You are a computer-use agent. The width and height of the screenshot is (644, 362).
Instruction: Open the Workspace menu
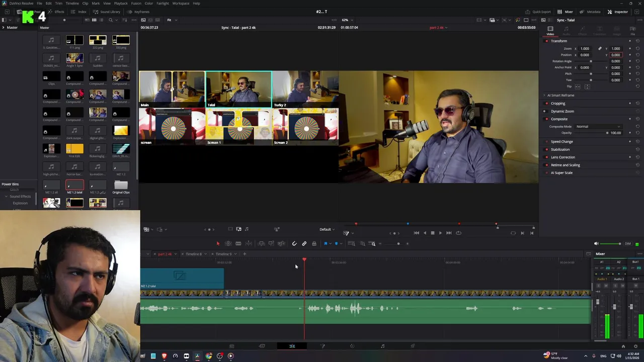point(181,4)
